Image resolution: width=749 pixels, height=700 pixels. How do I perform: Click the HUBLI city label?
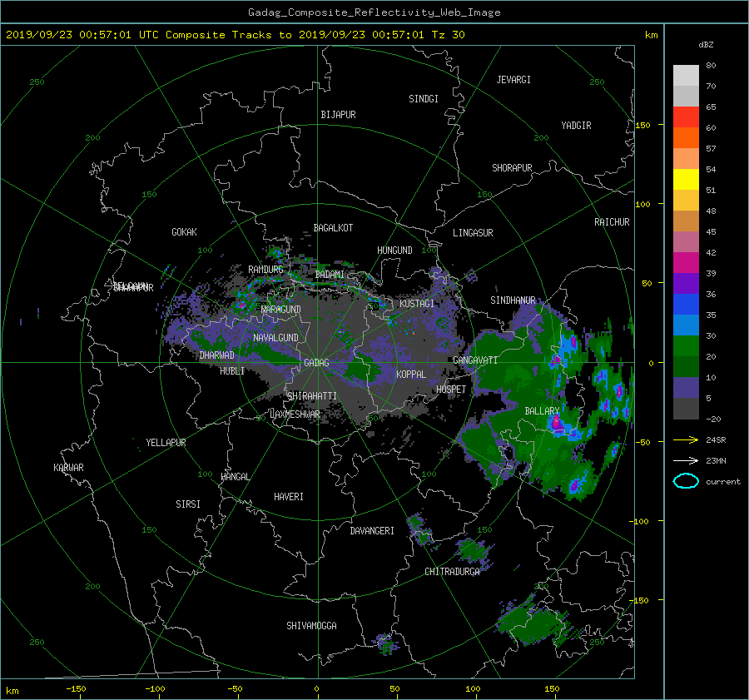pyautogui.click(x=232, y=371)
